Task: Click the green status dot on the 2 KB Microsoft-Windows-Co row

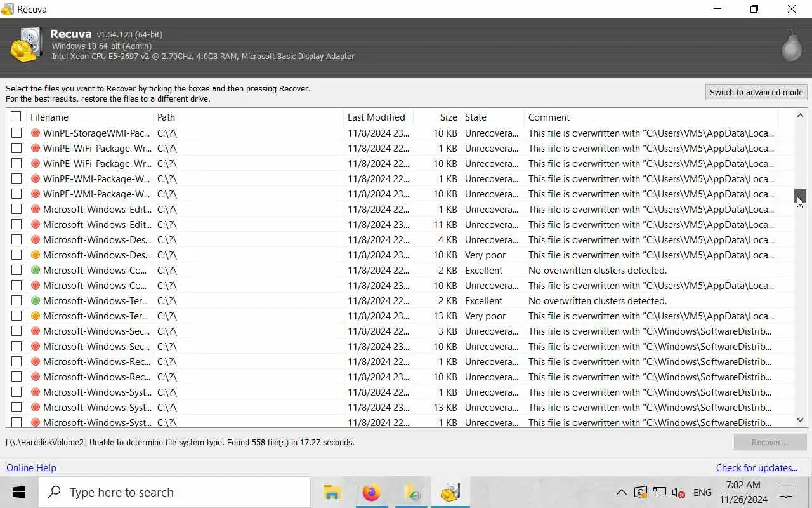Action: (x=36, y=271)
